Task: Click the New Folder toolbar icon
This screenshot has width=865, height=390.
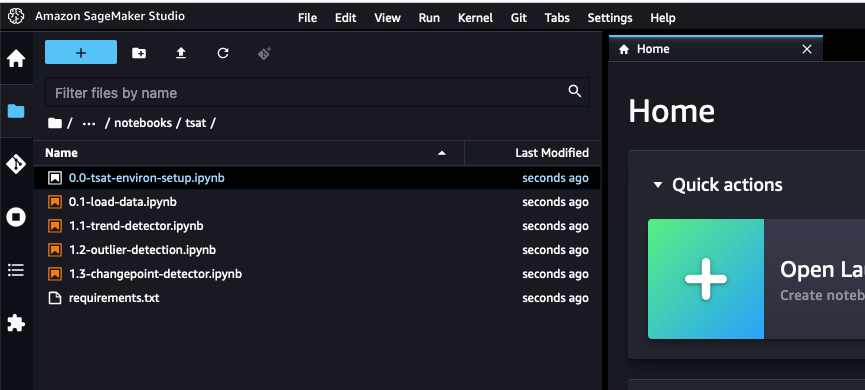Action: [x=139, y=53]
